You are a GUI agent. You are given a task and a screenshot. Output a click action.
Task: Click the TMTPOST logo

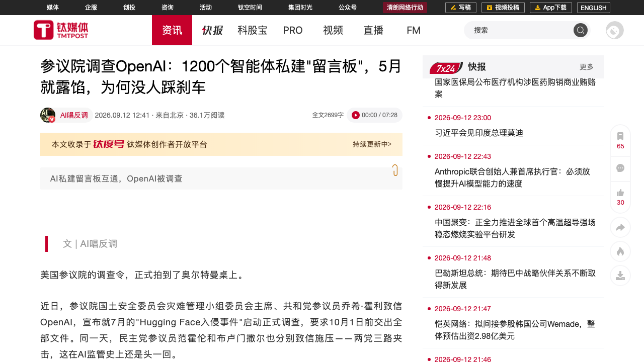click(61, 30)
